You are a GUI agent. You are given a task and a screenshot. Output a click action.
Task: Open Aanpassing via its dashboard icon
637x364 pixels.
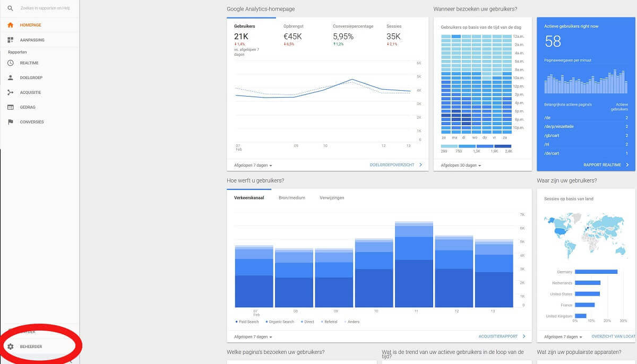10,40
